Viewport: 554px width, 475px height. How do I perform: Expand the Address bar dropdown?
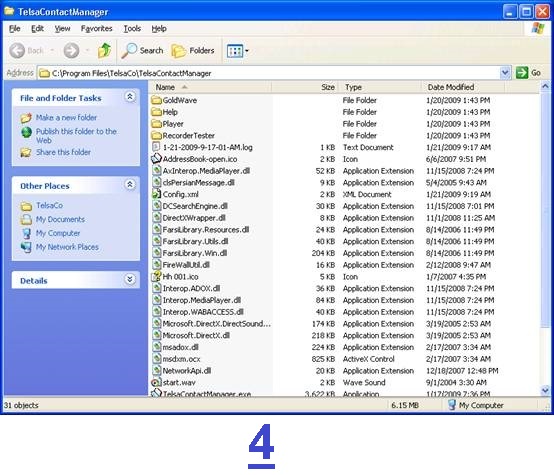point(505,73)
